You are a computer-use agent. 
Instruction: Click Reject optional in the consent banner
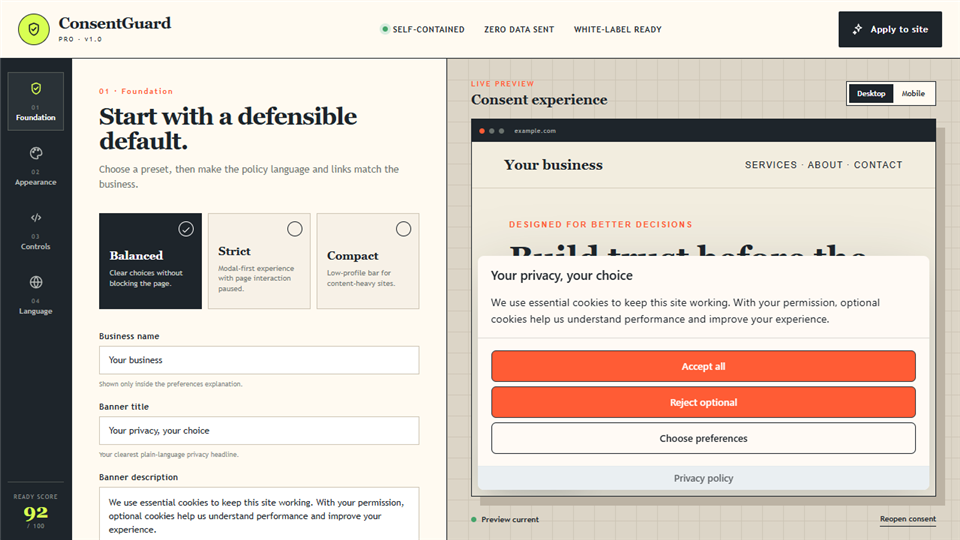click(x=703, y=402)
